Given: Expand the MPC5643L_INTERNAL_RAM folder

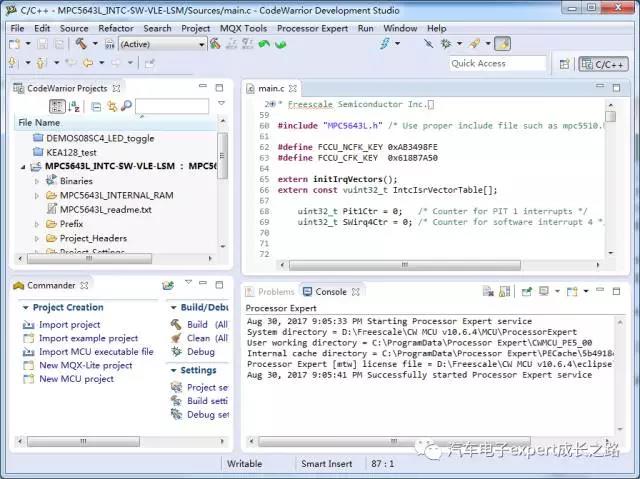Looking at the screenshot, I should pyautogui.click(x=37, y=196).
